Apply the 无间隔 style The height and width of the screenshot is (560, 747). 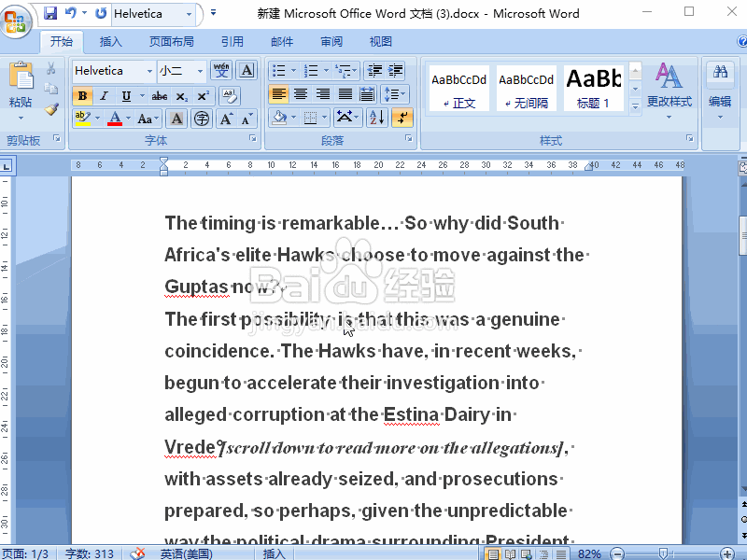click(x=526, y=89)
